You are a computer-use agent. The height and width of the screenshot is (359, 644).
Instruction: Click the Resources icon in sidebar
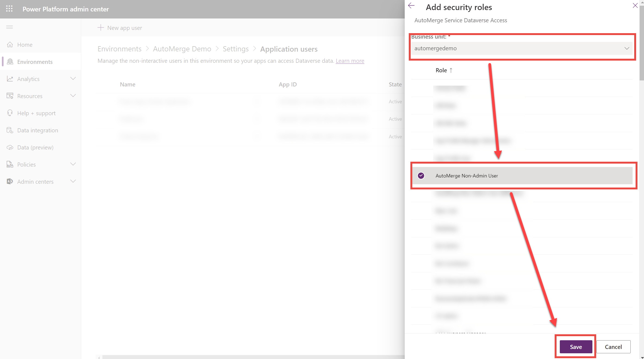point(10,96)
